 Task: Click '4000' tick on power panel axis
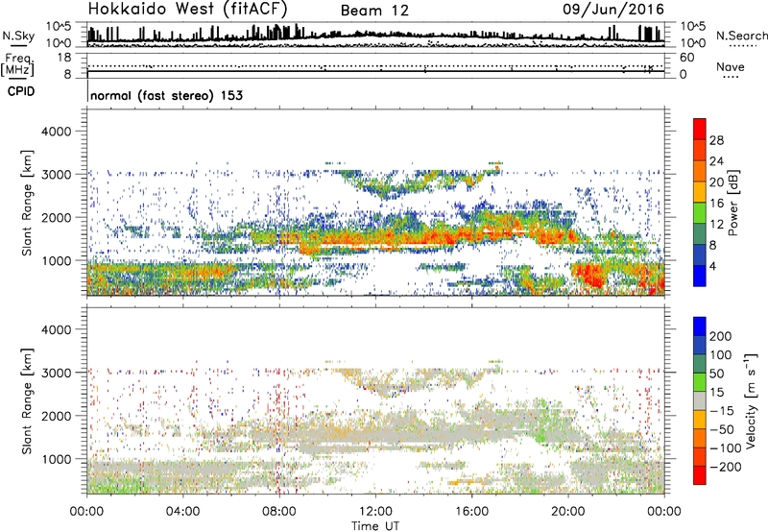pyautogui.click(x=56, y=132)
